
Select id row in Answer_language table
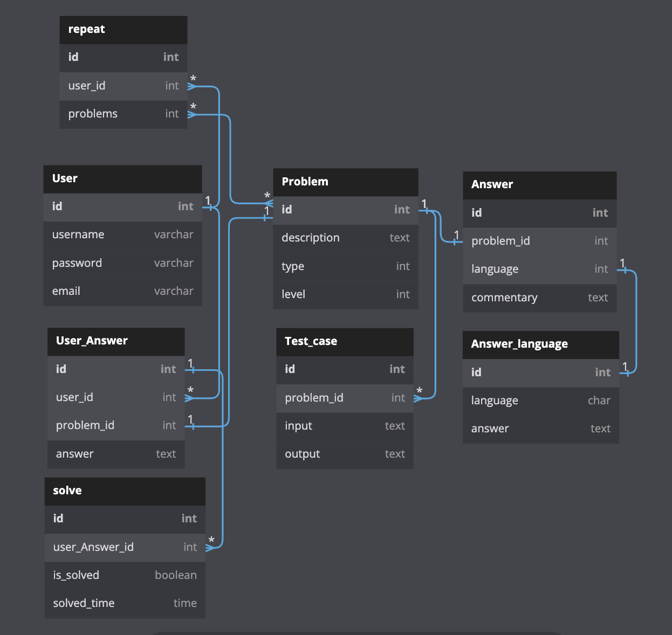541,373
